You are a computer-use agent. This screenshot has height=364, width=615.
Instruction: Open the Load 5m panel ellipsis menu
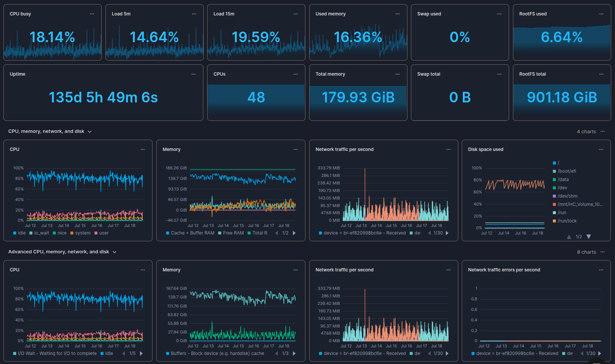point(194,14)
